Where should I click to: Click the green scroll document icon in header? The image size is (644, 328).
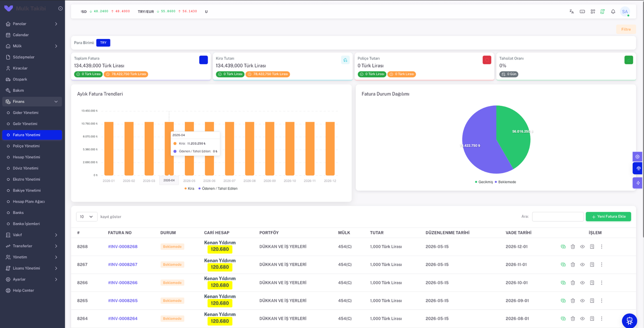tap(603, 12)
